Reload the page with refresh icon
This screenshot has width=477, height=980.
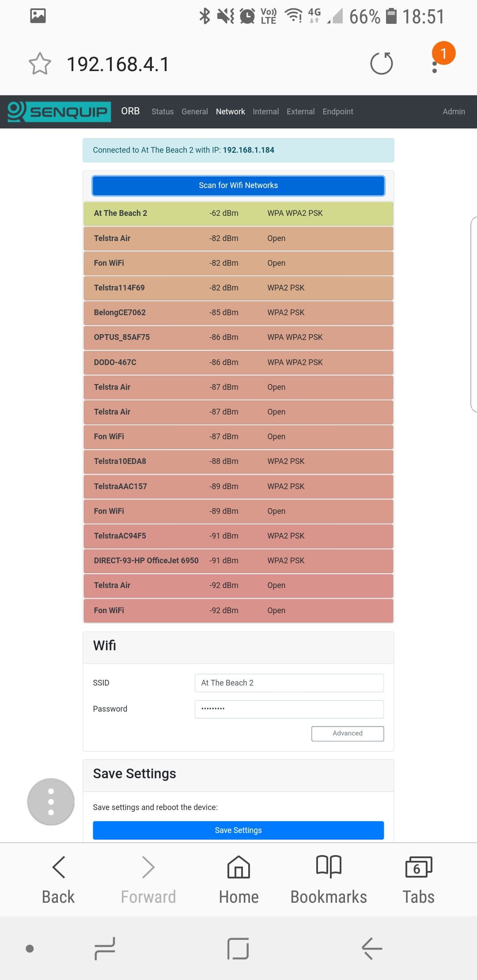tap(382, 64)
